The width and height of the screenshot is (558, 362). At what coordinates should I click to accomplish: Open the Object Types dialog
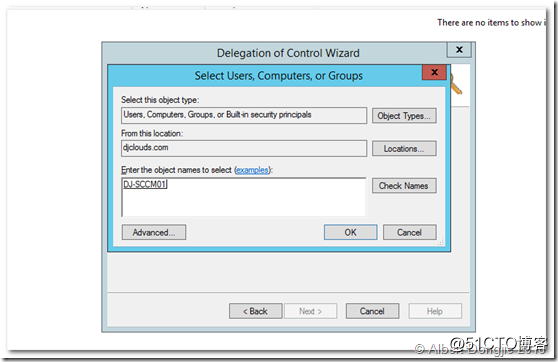point(404,116)
